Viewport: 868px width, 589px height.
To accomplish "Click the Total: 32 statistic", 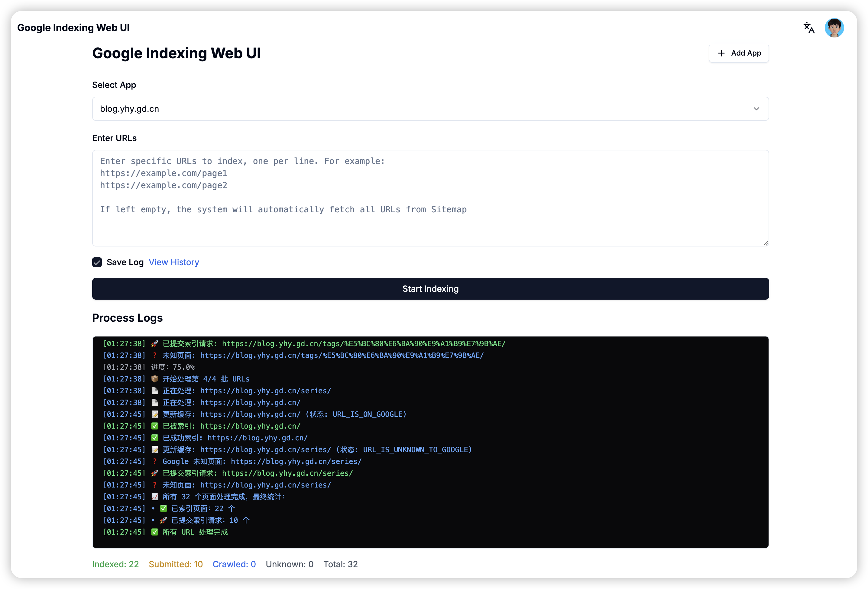I will 340,564.
